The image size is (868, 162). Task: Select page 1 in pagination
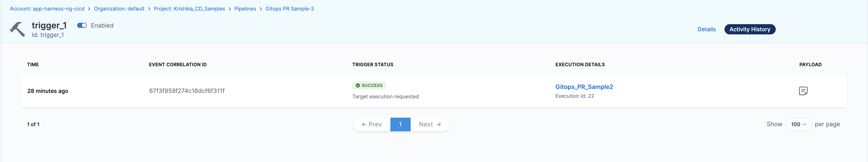[400, 124]
